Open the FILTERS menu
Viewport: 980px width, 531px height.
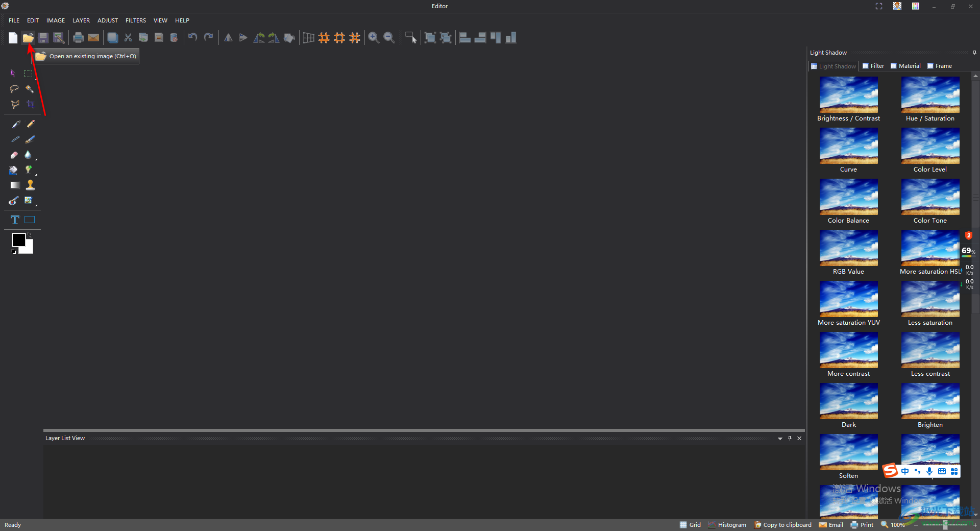pyautogui.click(x=136, y=20)
